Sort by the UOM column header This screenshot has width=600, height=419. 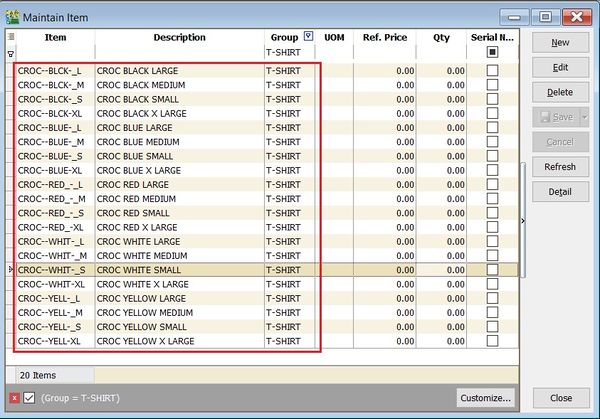tap(334, 37)
